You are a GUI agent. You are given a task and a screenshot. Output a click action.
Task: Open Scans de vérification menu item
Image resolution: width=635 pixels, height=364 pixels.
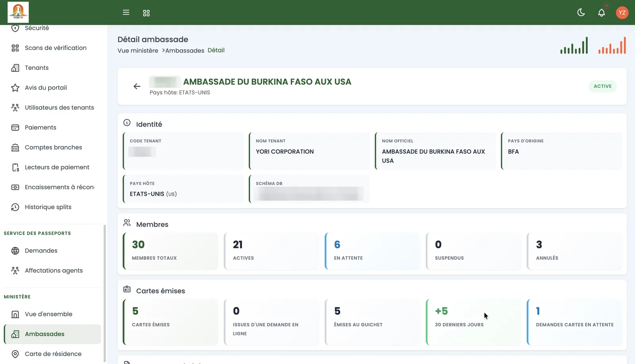click(x=52, y=48)
